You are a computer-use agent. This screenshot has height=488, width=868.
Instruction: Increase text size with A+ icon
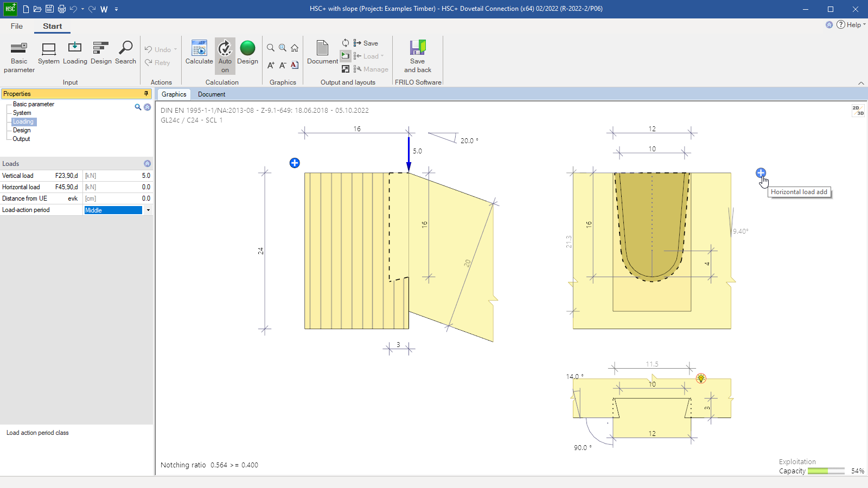(271, 65)
